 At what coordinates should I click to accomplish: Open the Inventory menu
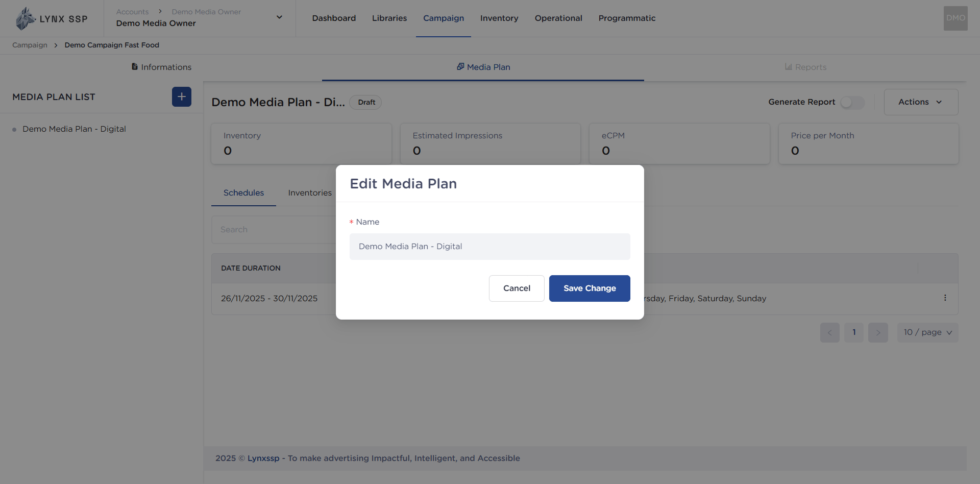point(499,18)
